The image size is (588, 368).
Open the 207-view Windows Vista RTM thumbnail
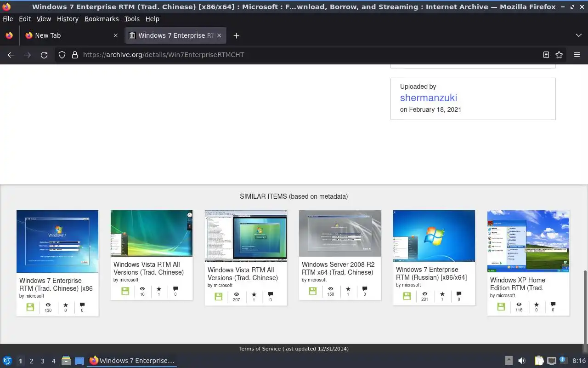(x=246, y=236)
